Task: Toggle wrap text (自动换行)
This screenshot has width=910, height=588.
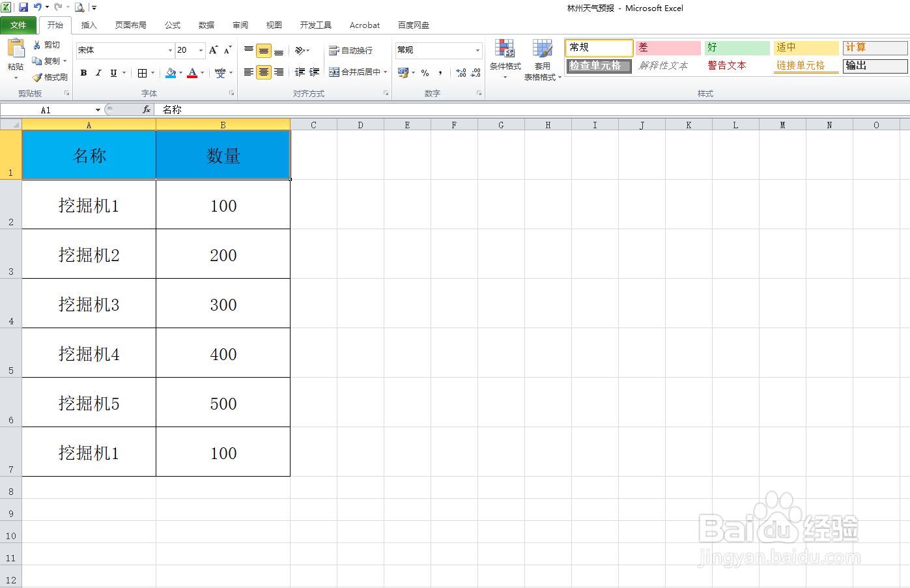Action: point(350,50)
